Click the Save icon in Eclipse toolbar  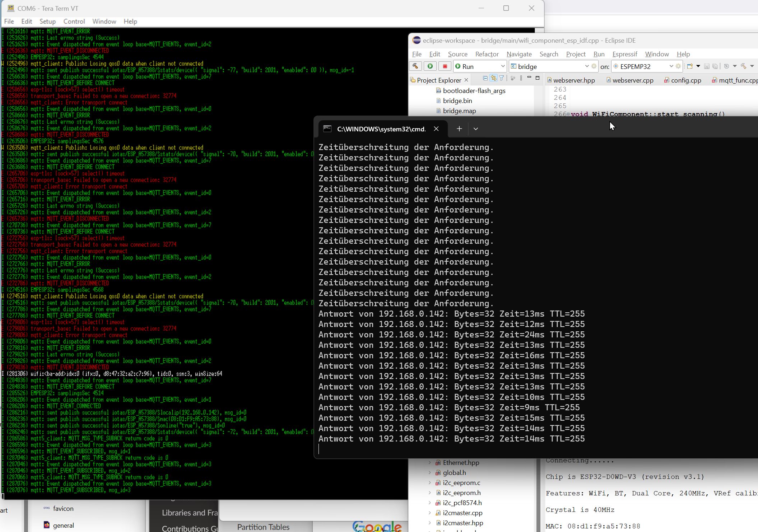pos(707,66)
